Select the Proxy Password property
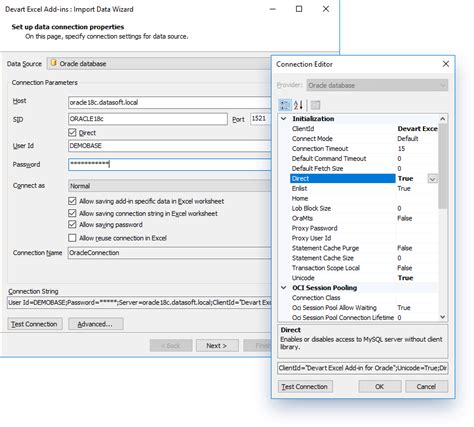 pyautogui.click(x=364, y=228)
